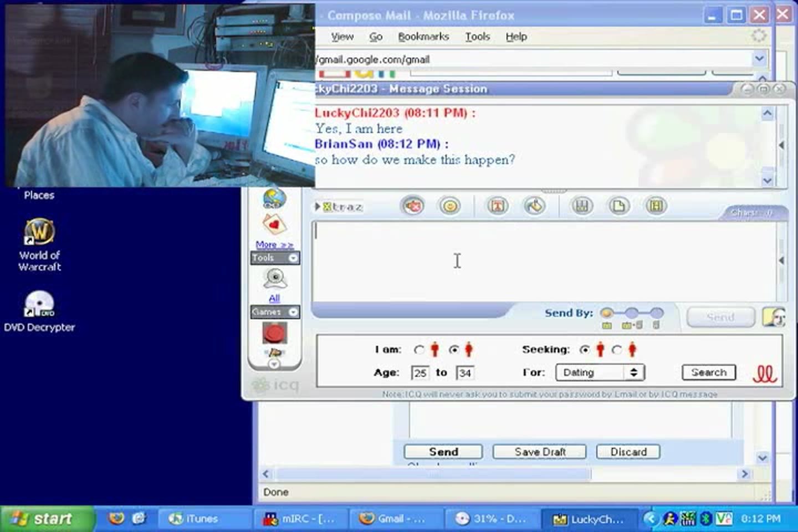
Task: Switch to the Chars counter tab
Action: tap(753, 213)
